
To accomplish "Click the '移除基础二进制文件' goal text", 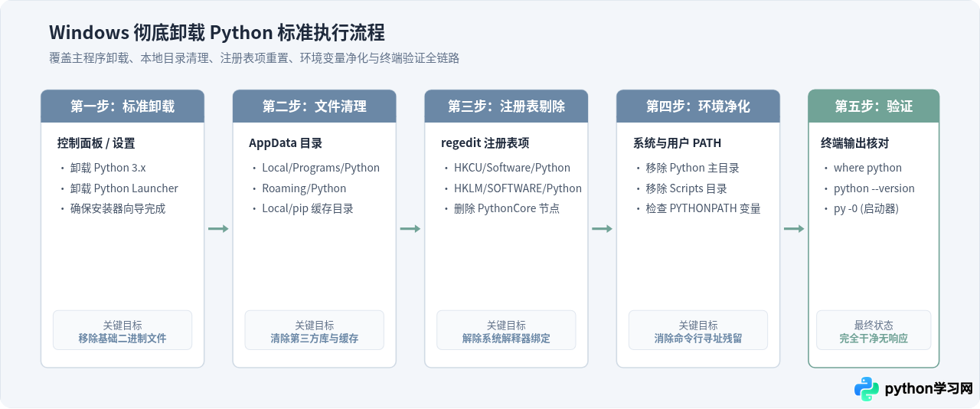I will click(122, 338).
